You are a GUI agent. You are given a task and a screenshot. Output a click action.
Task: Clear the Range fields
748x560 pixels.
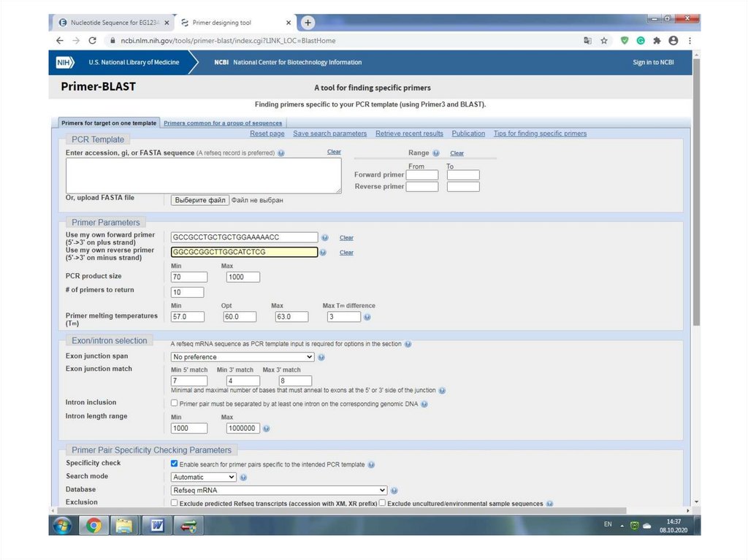[457, 153]
